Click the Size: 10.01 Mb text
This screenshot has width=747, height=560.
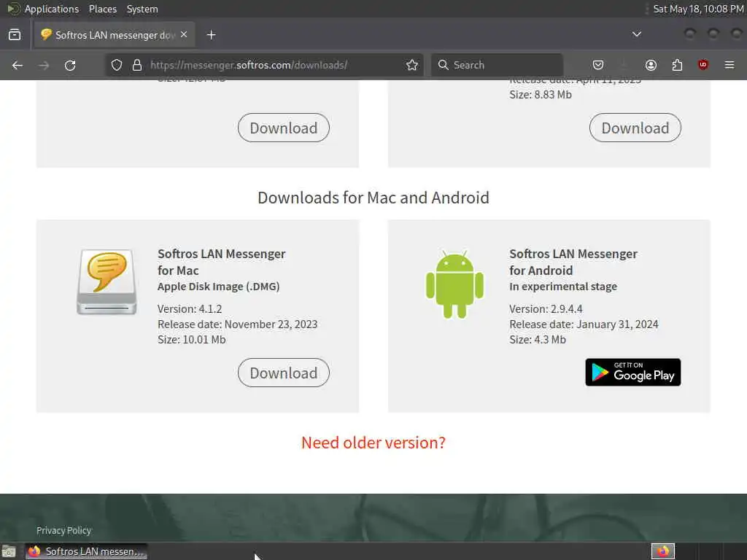tap(192, 340)
